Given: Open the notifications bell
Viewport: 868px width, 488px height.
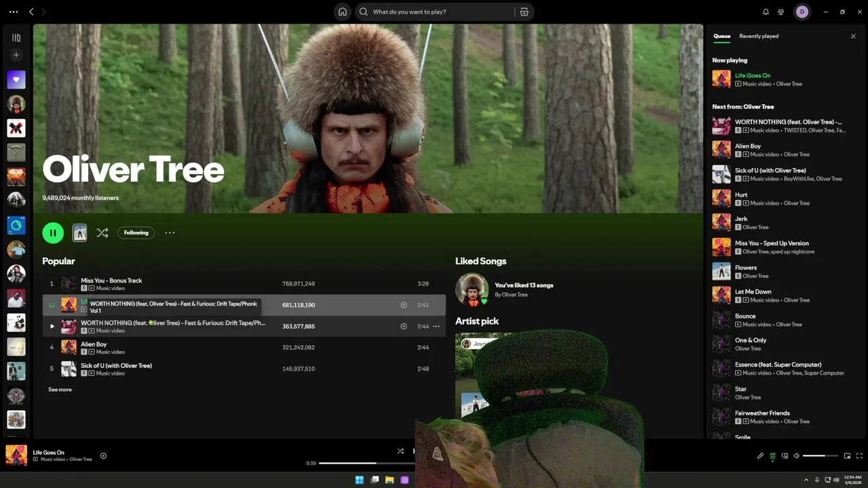Looking at the screenshot, I should pos(766,12).
